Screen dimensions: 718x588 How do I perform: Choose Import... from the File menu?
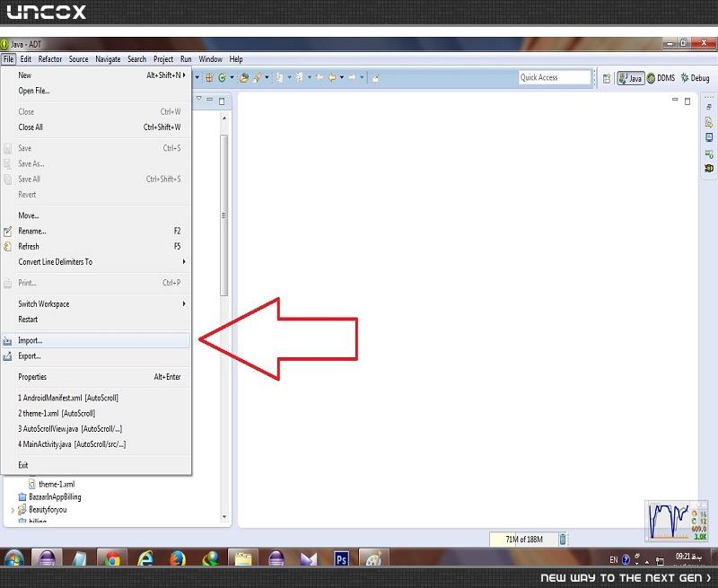96,340
